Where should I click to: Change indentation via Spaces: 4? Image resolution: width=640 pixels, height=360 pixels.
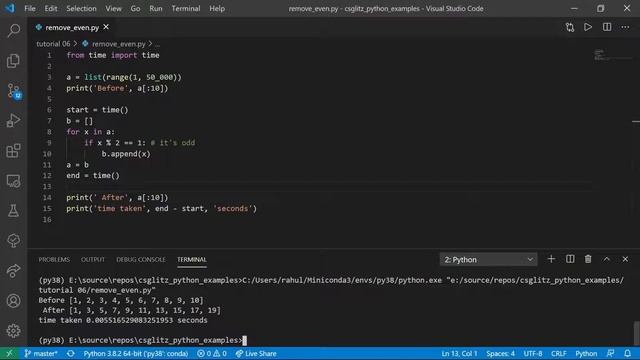500,353
